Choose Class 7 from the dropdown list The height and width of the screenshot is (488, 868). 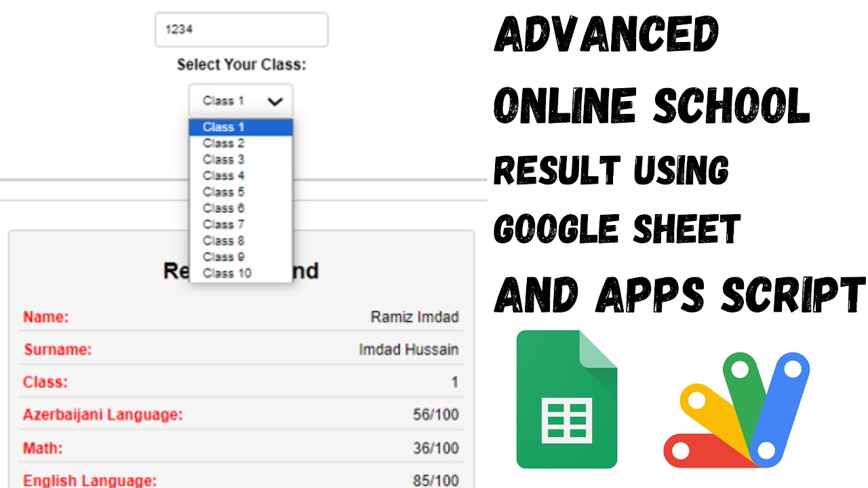tap(241, 224)
